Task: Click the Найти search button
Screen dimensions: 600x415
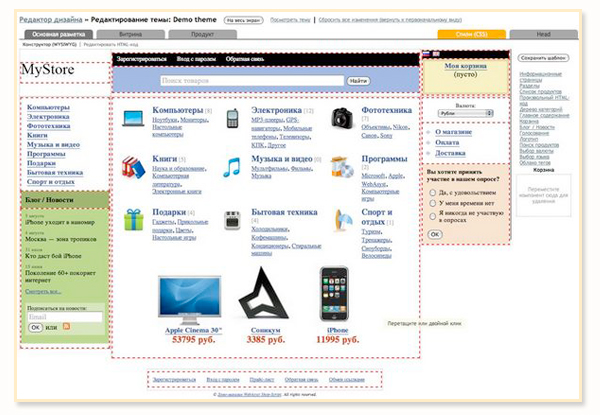Action: click(x=358, y=81)
